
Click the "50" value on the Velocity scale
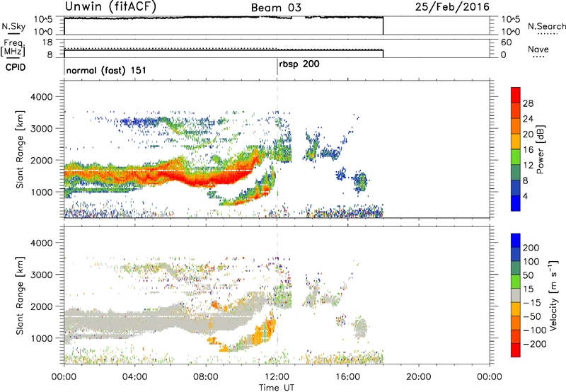528,275
